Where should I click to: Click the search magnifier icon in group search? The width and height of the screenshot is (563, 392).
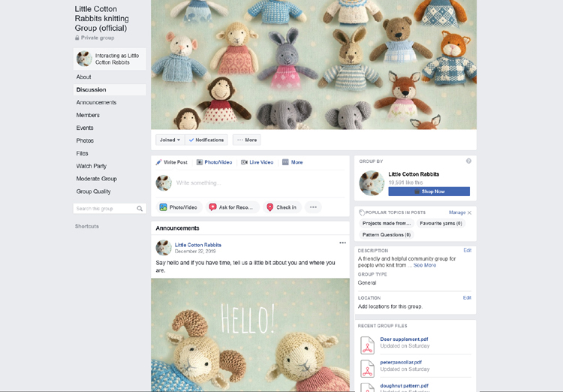click(x=140, y=209)
